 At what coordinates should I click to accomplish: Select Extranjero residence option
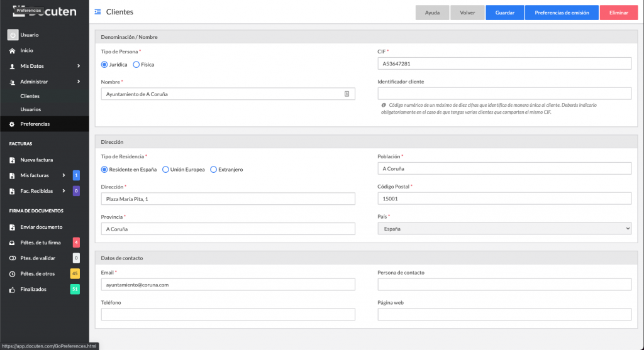(214, 170)
